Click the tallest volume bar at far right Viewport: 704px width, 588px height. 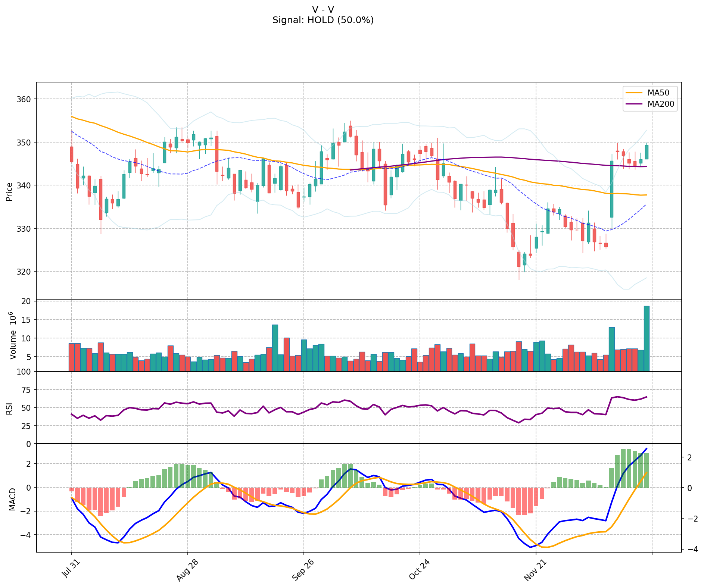pyautogui.click(x=647, y=338)
